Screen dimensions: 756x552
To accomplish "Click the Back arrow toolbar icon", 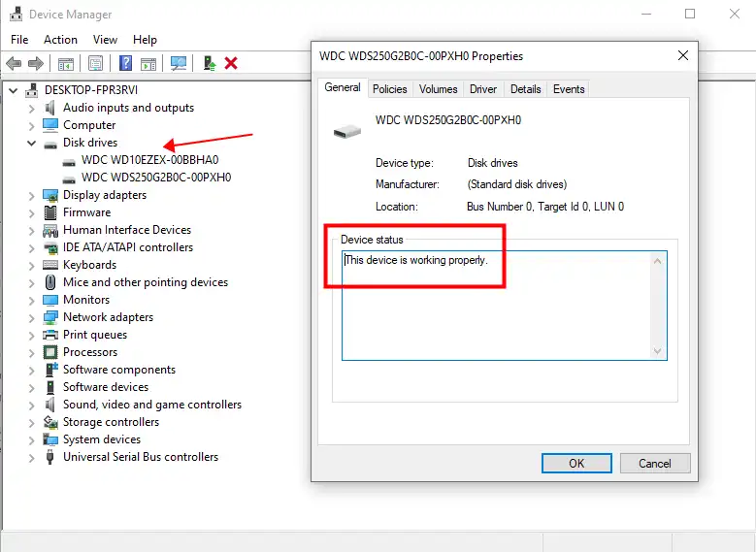I will point(14,63).
